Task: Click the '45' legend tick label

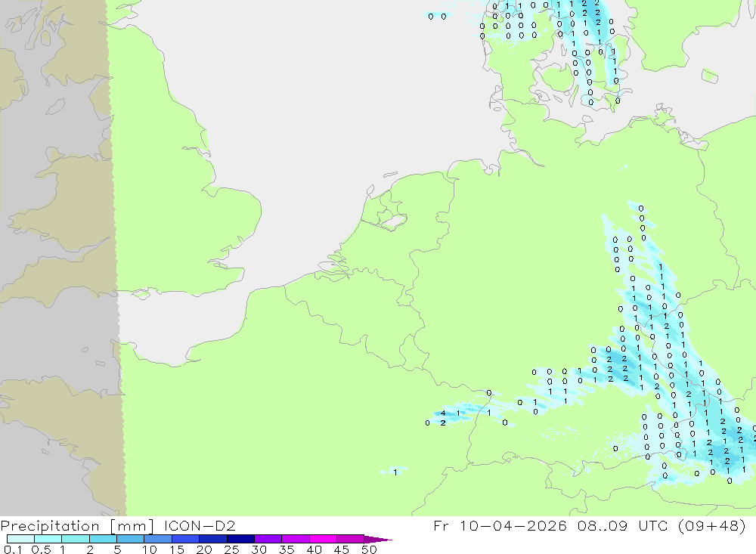Action: pos(342,549)
